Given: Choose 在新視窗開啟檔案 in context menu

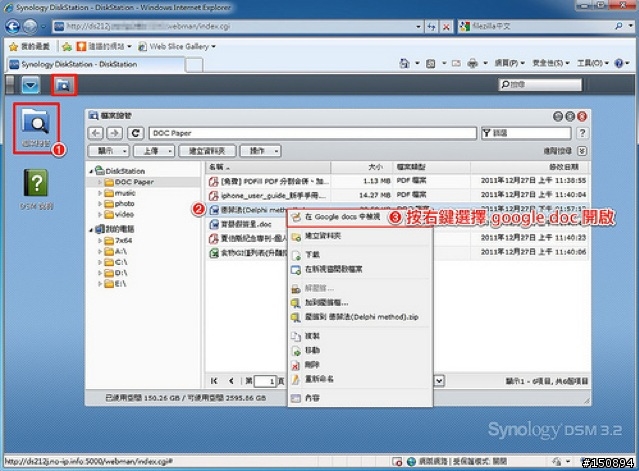Looking at the screenshot, I should click(x=361, y=269).
